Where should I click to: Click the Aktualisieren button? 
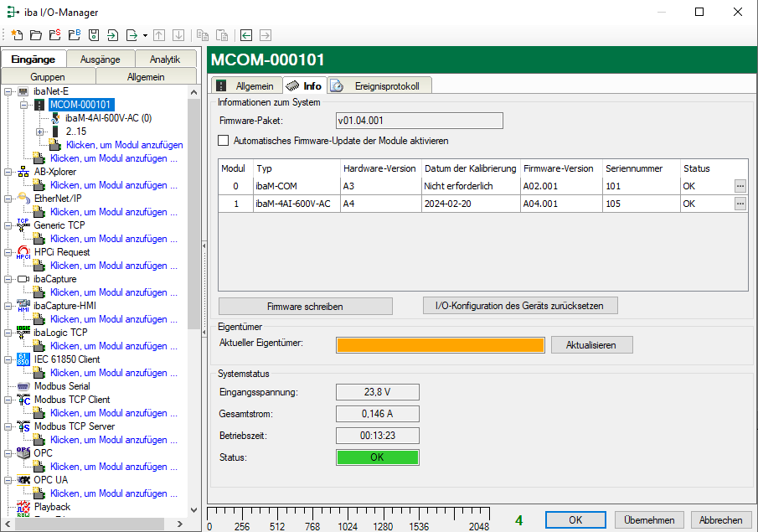591,345
